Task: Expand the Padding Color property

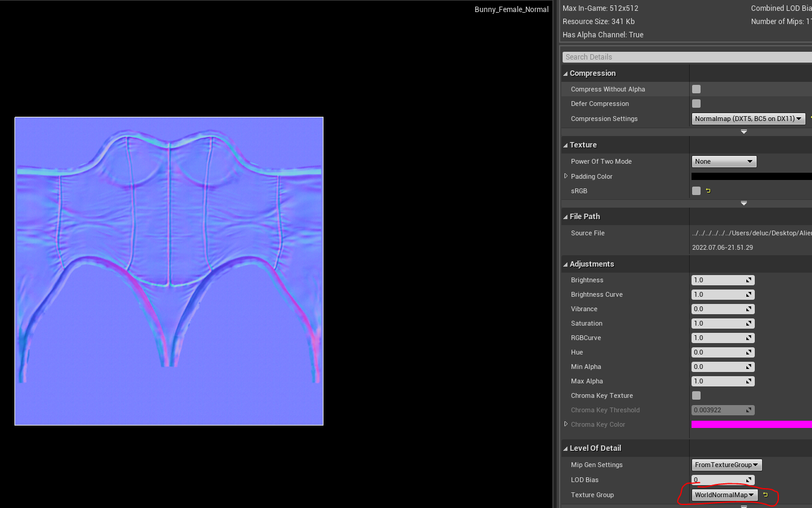Action: [x=566, y=176]
